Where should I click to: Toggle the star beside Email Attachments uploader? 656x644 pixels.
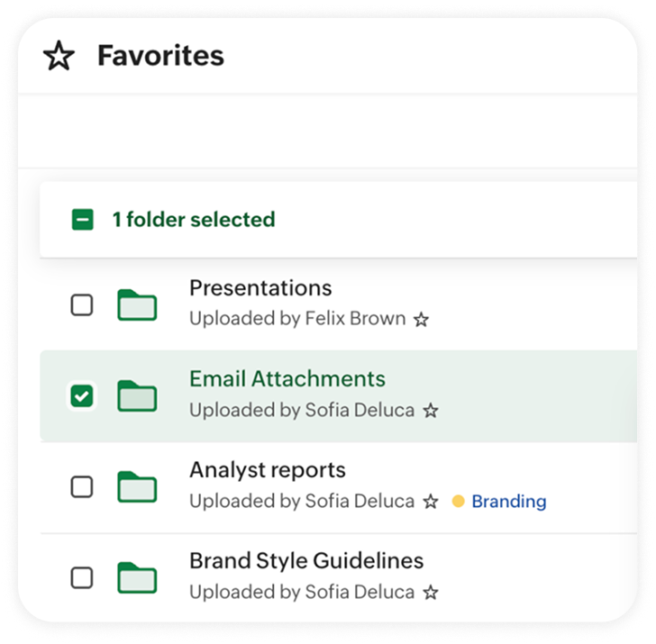[431, 411]
